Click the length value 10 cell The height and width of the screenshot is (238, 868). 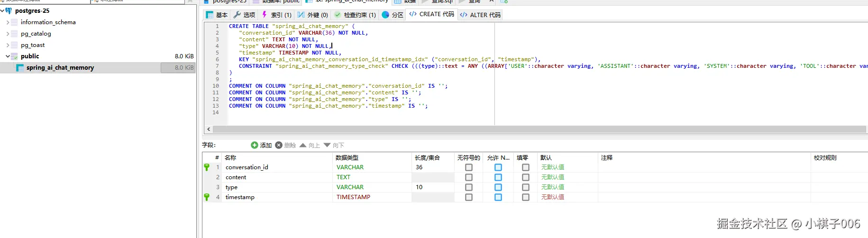(x=433, y=187)
